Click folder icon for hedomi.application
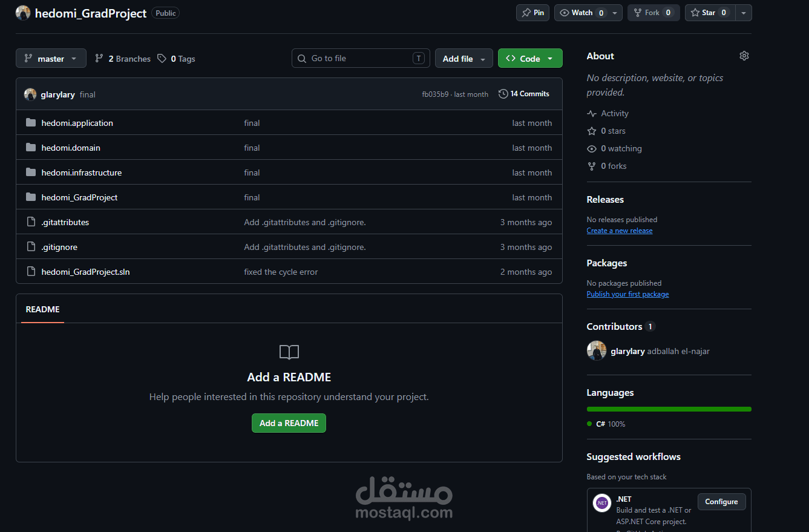 click(31, 123)
